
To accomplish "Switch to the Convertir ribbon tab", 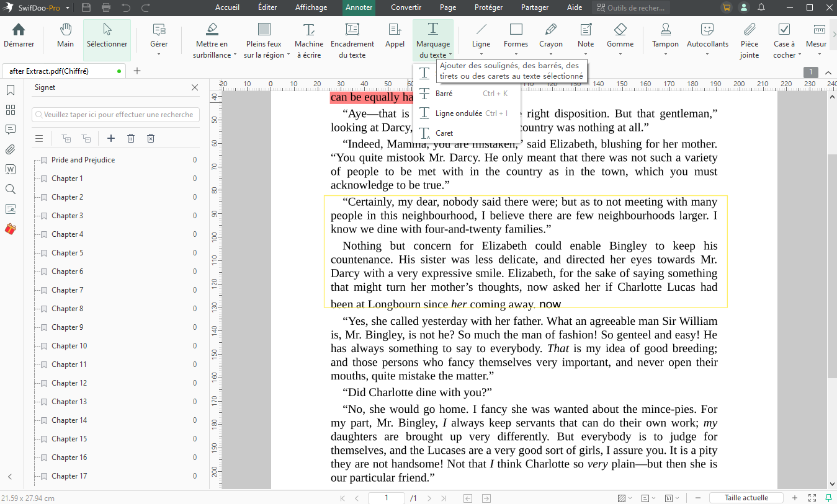I will (x=406, y=8).
